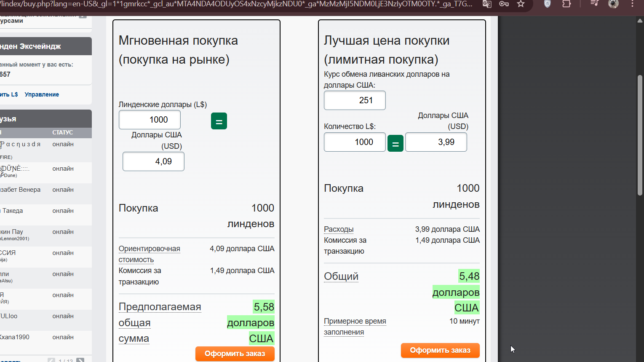
Task: Open the browser profile avatar
Action: (x=613, y=4)
